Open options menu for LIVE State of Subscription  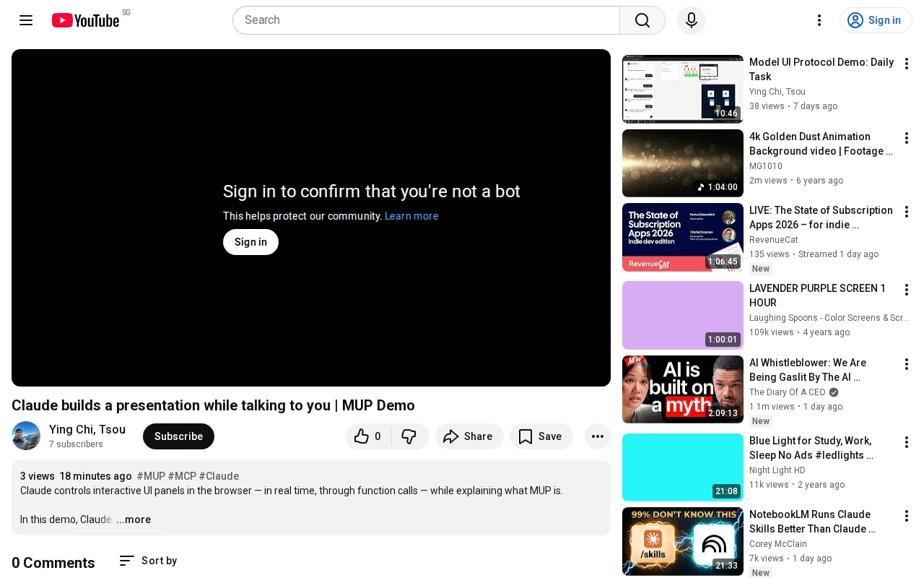click(907, 212)
